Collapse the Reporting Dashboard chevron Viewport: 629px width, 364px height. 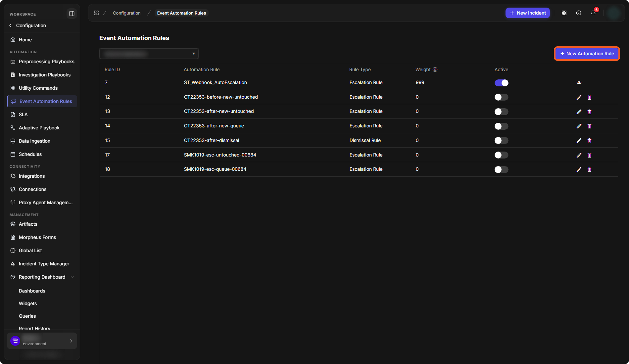point(72,277)
